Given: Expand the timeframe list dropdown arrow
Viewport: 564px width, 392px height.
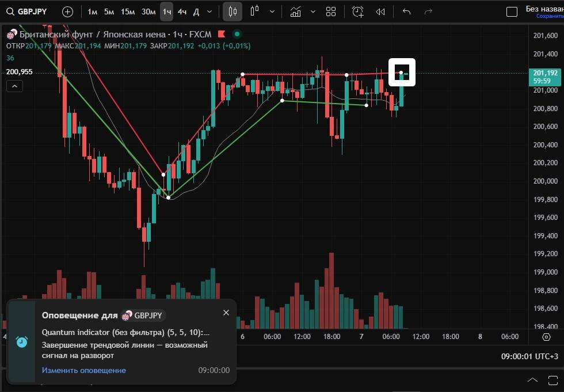Looking at the screenshot, I should 209,12.
